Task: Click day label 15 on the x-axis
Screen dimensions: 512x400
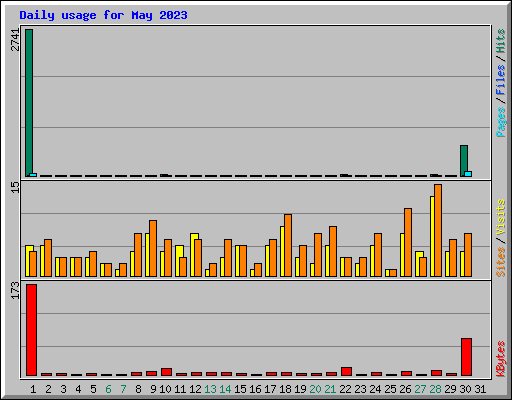Action: (240, 389)
